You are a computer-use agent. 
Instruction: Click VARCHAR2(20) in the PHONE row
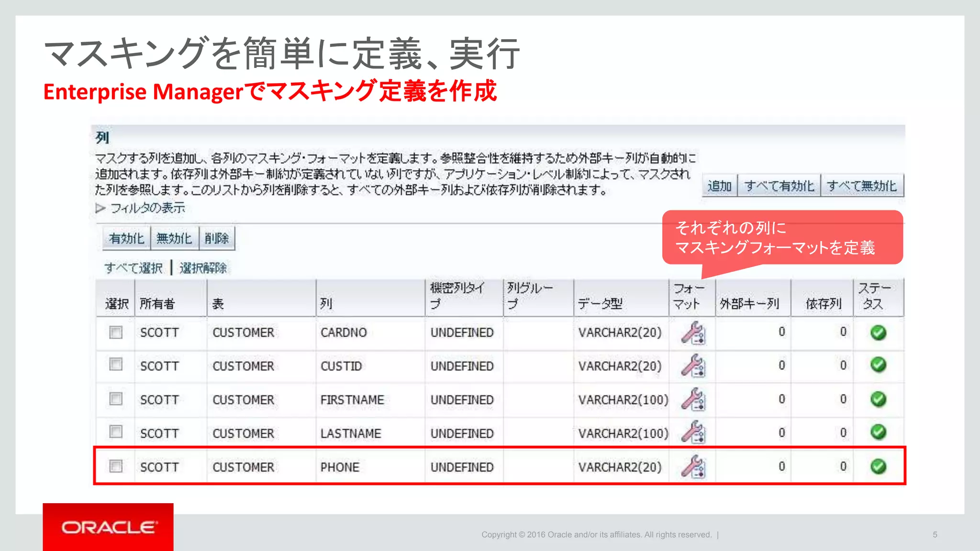(620, 467)
